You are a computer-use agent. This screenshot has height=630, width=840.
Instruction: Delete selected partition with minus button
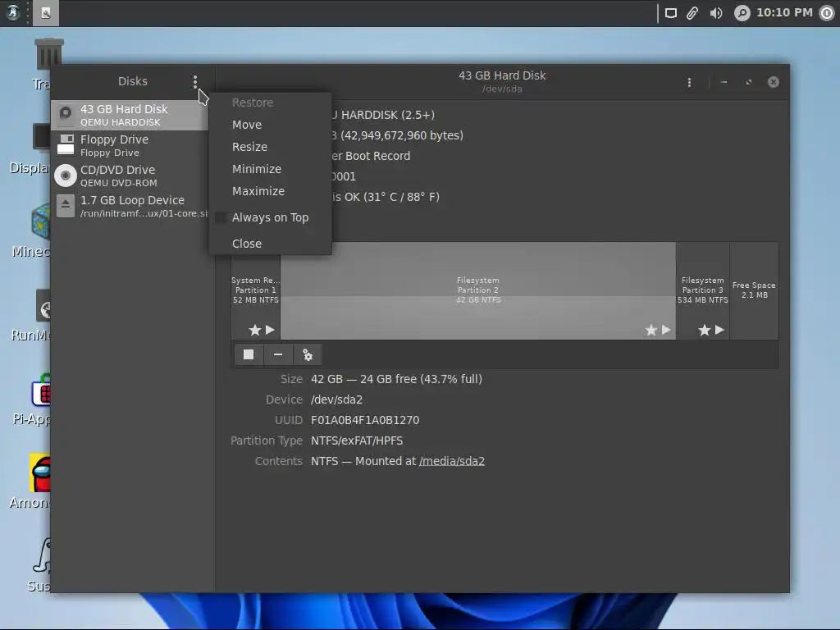(278, 354)
